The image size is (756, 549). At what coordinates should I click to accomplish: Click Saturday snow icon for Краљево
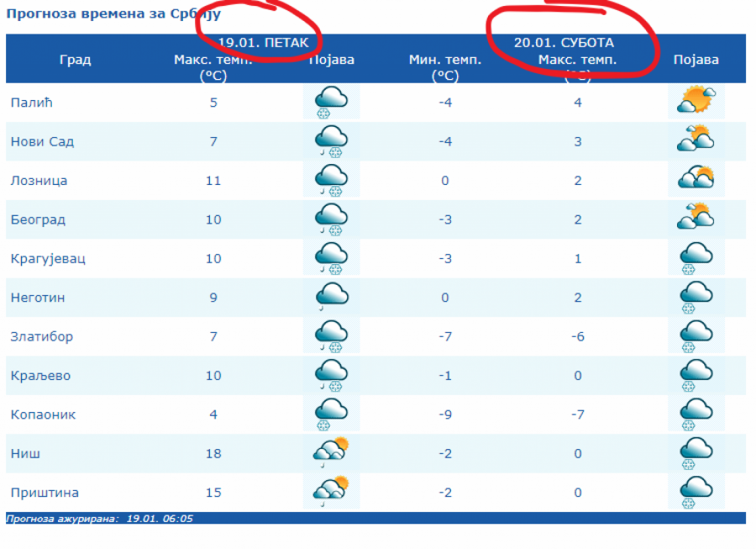click(696, 375)
